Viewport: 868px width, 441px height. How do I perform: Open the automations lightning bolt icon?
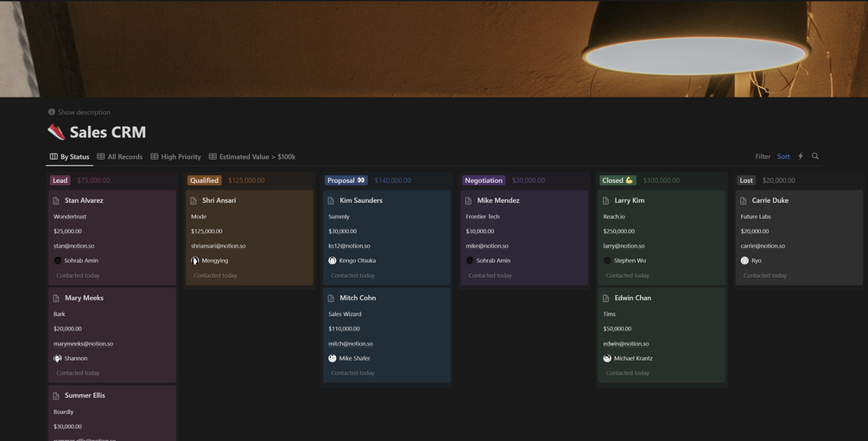pos(801,156)
